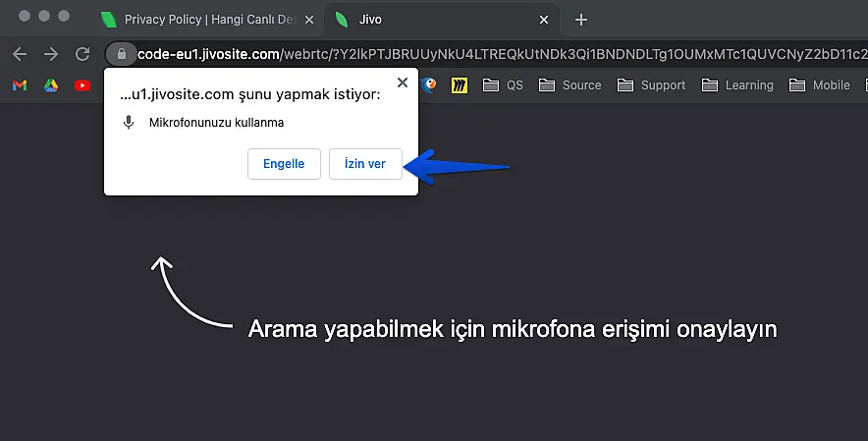Open a new browser tab
This screenshot has width=868, height=441.
(x=580, y=20)
